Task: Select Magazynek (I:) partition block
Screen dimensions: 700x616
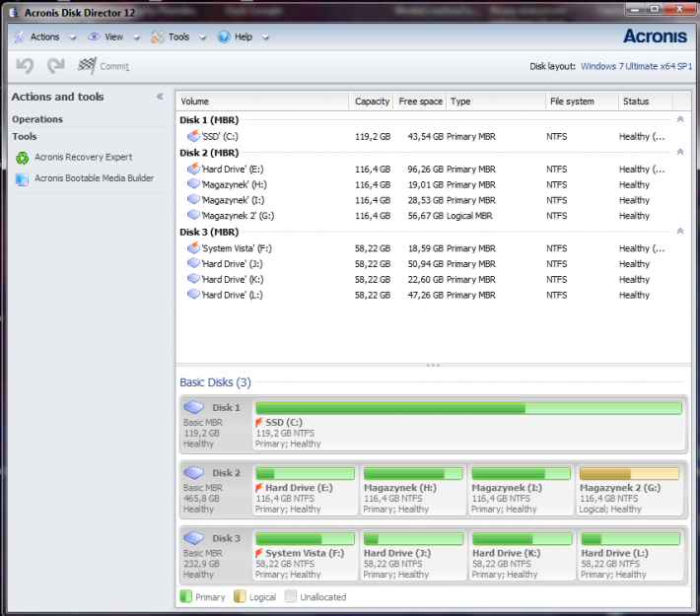Action: coord(521,490)
